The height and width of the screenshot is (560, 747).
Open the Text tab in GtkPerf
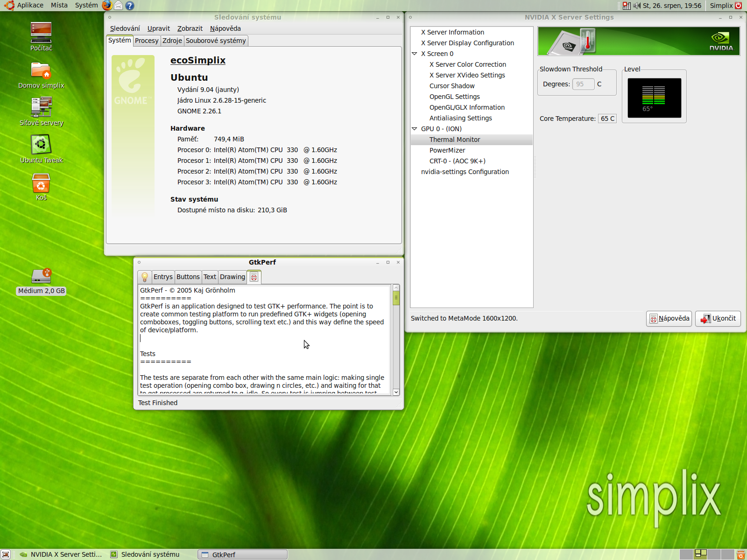pos(210,277)
